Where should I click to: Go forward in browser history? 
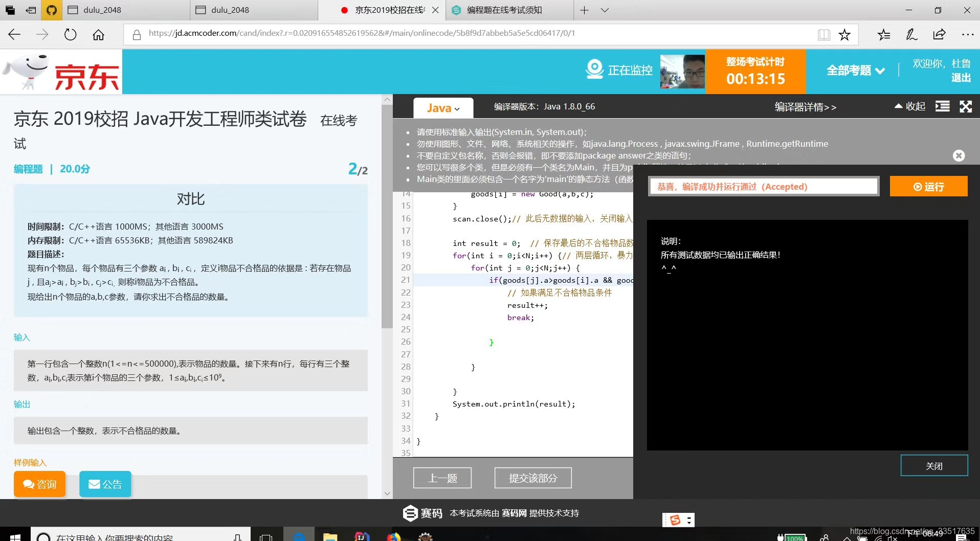coord(42,34)
